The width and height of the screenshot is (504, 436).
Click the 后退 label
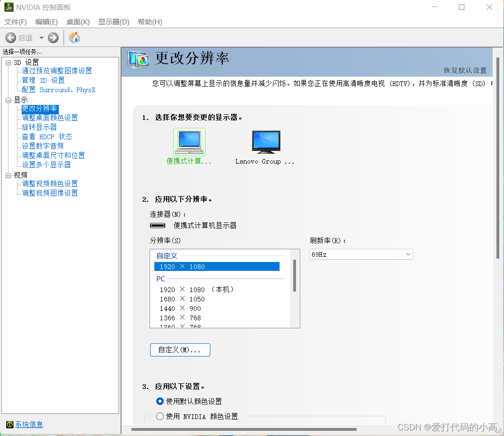tap(25, 38)
